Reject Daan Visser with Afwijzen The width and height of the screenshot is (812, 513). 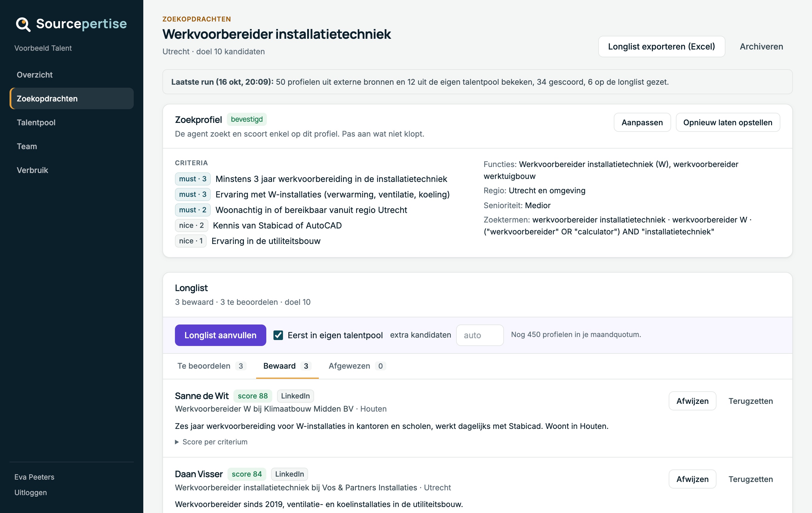692,479
